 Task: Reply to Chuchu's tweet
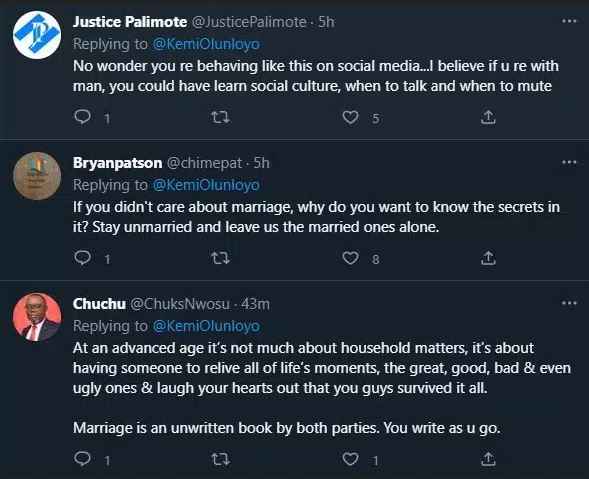pyautogui.click(x=82, y=458)
